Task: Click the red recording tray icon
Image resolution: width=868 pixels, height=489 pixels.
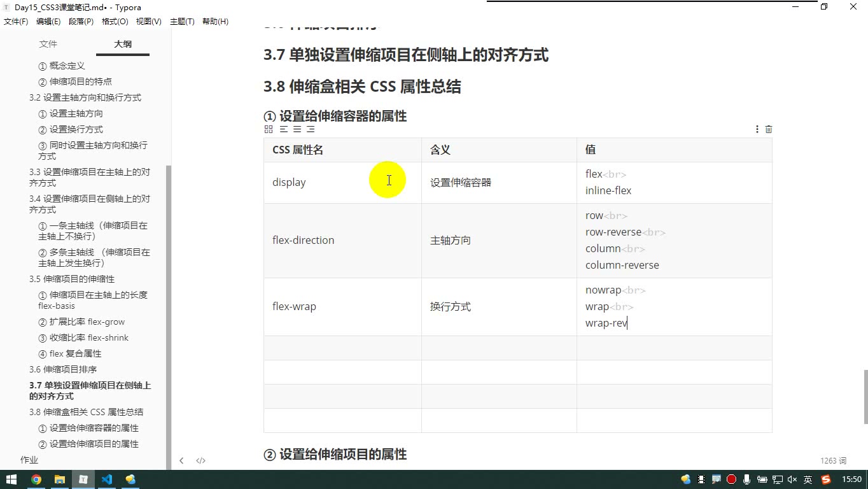Action: pyautogui.click(x=732, y=479)
